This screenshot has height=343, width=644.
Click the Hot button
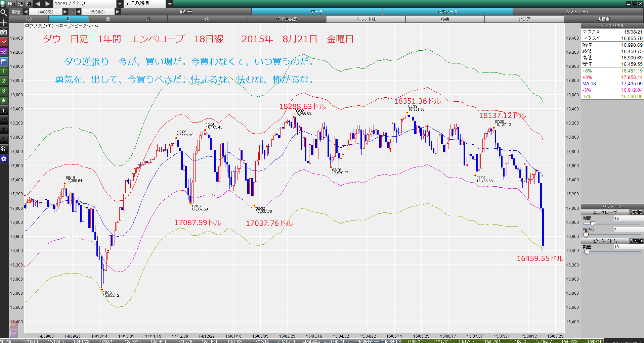(x=11, y=4)
